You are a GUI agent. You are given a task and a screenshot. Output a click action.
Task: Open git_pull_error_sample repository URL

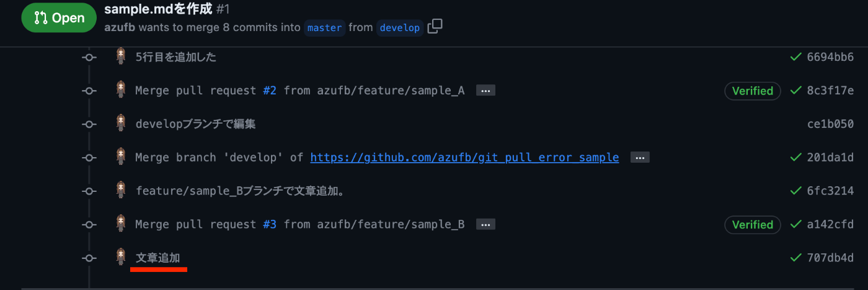pos(464,158)
